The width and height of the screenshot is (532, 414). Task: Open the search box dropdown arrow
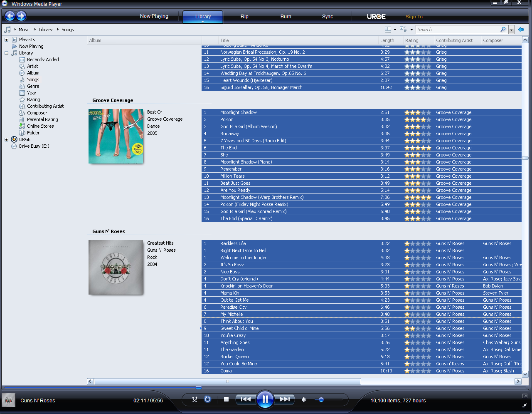click(511, 30)
